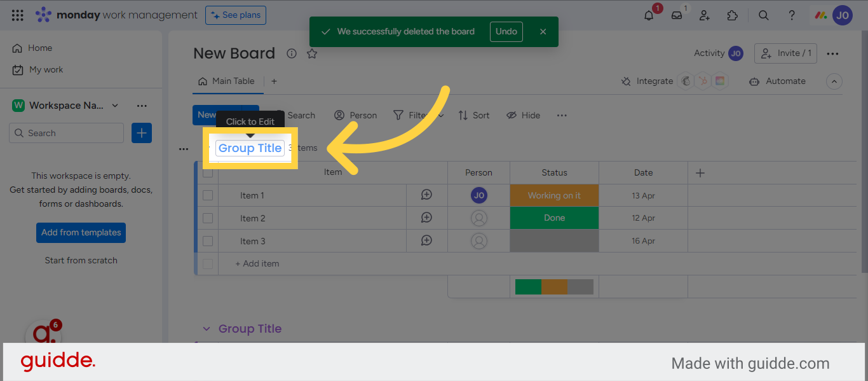Open conversation for Item 3
This screenshot has height=381, width=868.
tap(426, 241)
